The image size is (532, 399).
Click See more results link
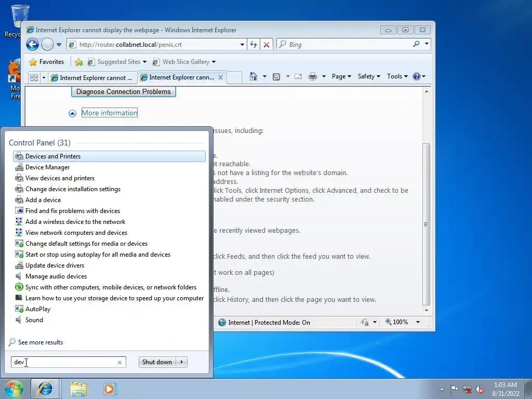[41, 342]
